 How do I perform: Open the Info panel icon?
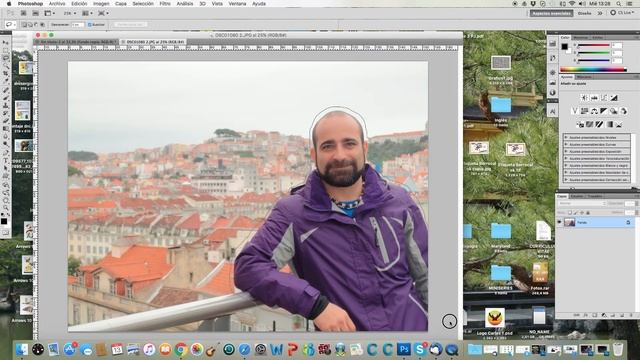[x=553, y=92]
